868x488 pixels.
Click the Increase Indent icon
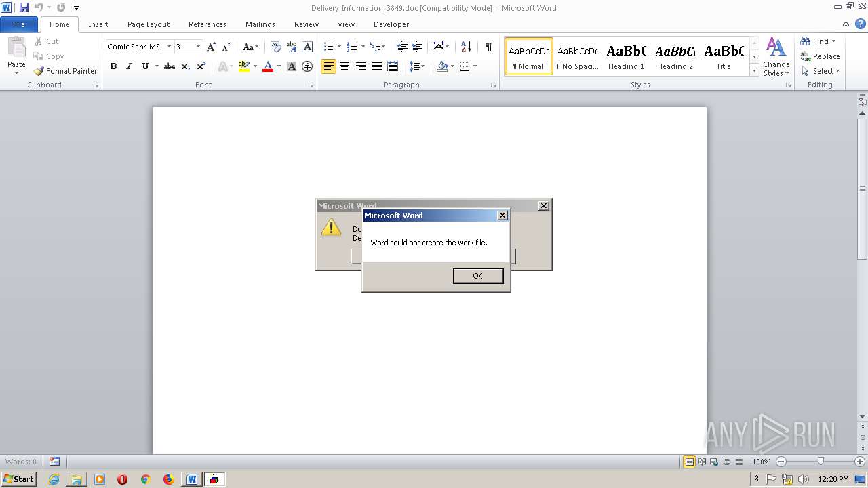(418, 47)
